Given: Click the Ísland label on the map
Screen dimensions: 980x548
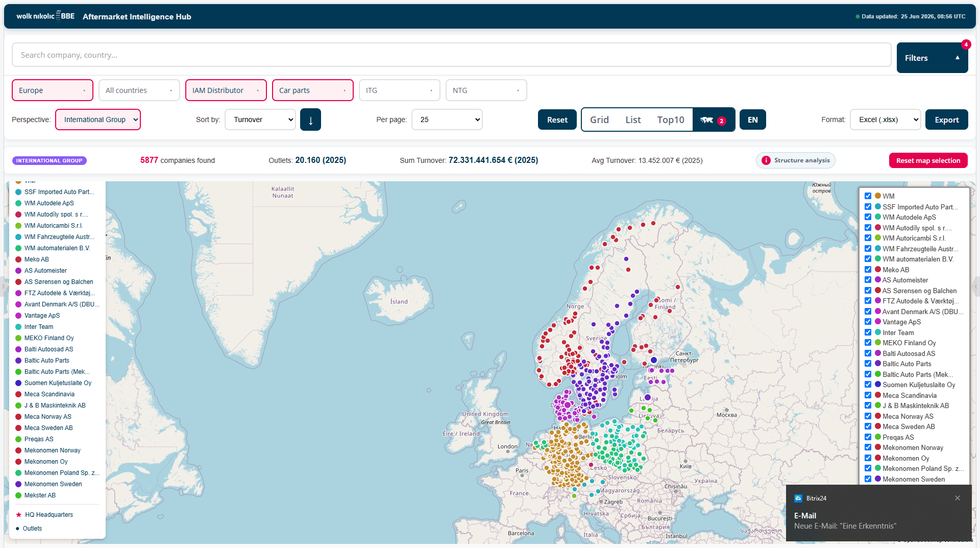Looking at the screenshot, I should coord(399,301).
